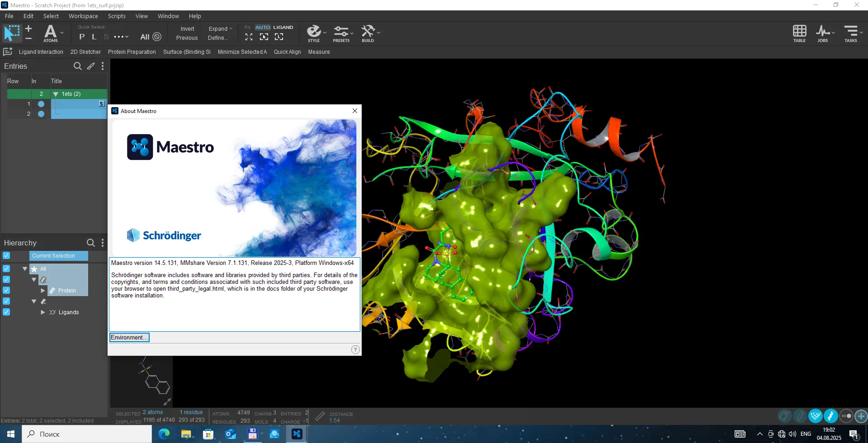
Task: Click the expand arrow on ligand thumbnail
Action: click(x=167, y=401)
